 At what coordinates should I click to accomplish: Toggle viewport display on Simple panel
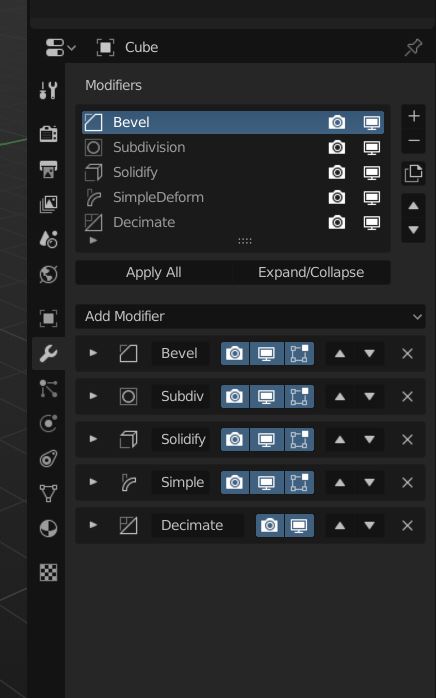[267, 482]
